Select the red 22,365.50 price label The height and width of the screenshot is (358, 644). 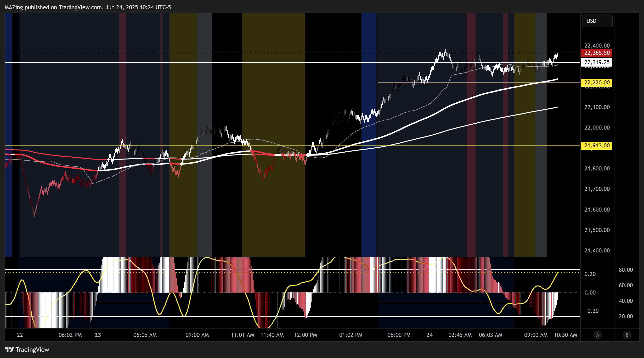597,53
